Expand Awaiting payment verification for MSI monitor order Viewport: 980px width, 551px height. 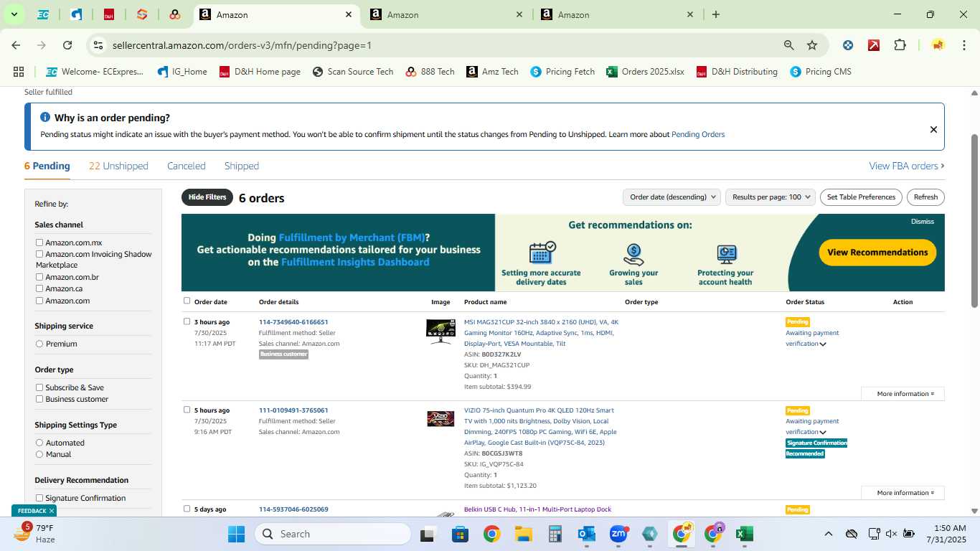(x=823, y=344)
